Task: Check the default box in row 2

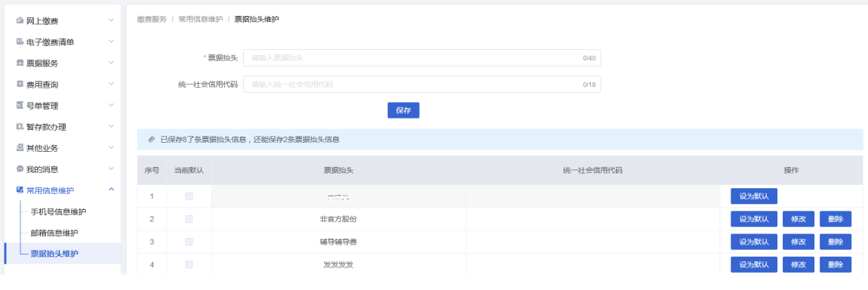Action: [x=189, y=218]
